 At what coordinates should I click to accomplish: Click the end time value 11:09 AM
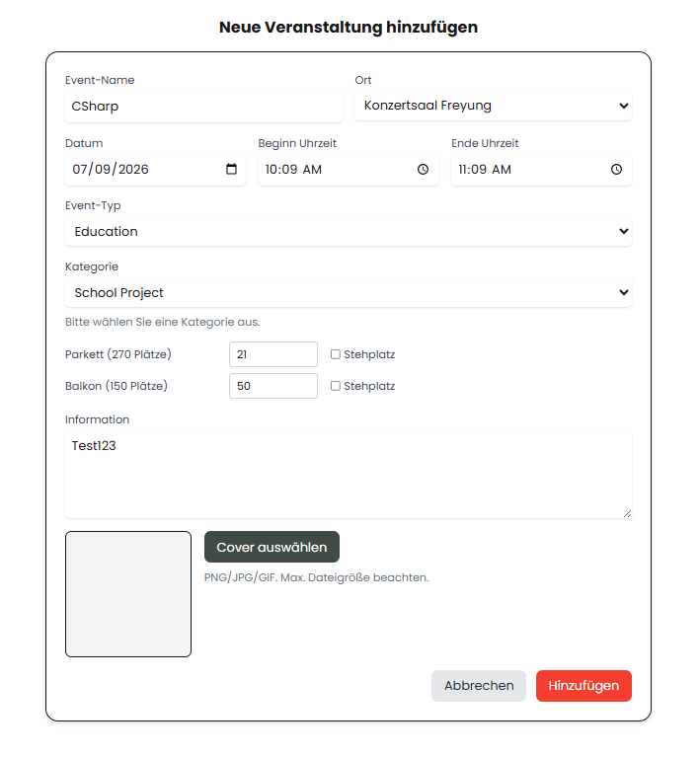pyautogui.click(x=485, y=170)
